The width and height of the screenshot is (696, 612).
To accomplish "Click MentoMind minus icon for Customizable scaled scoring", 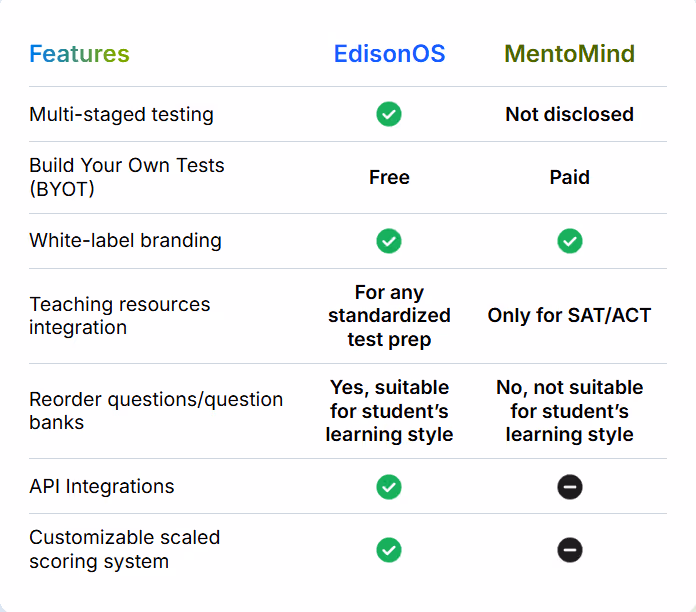I will pos(569,550).
